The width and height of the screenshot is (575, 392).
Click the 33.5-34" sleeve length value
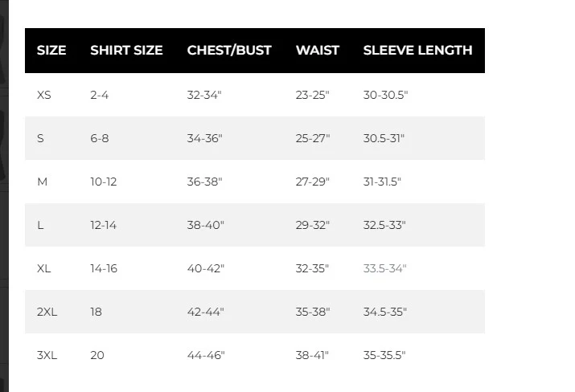pyautogui.click(x=385, y=268)
